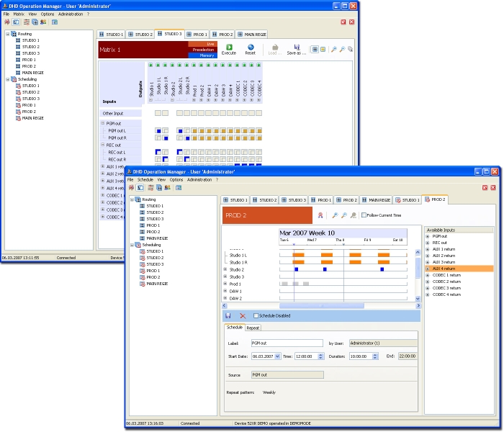Click list settings icon in front window toolbar
The height and width of the screenshot is (432, 504).
(150, 188)
